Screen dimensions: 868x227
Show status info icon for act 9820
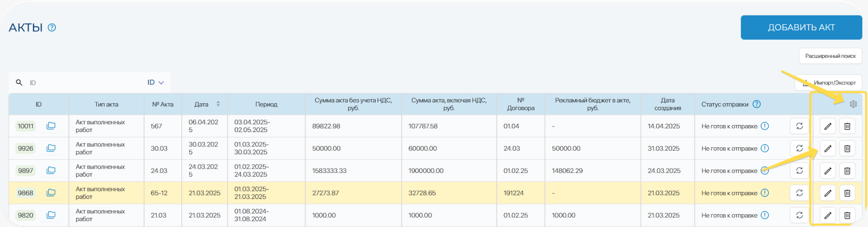765,215
